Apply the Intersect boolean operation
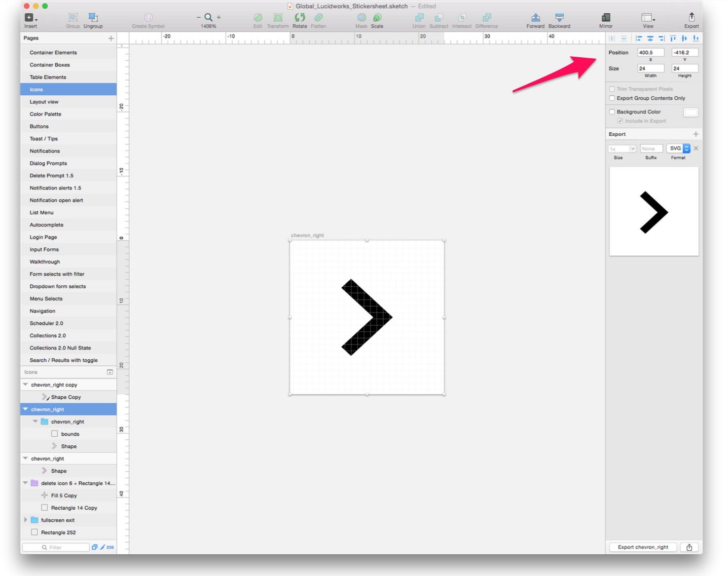This screenshot has width=728, height=576. click(x=462, y=18)
